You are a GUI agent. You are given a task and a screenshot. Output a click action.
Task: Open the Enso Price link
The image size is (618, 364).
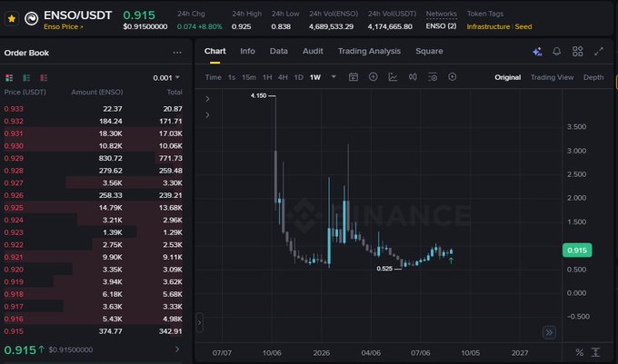63,26
